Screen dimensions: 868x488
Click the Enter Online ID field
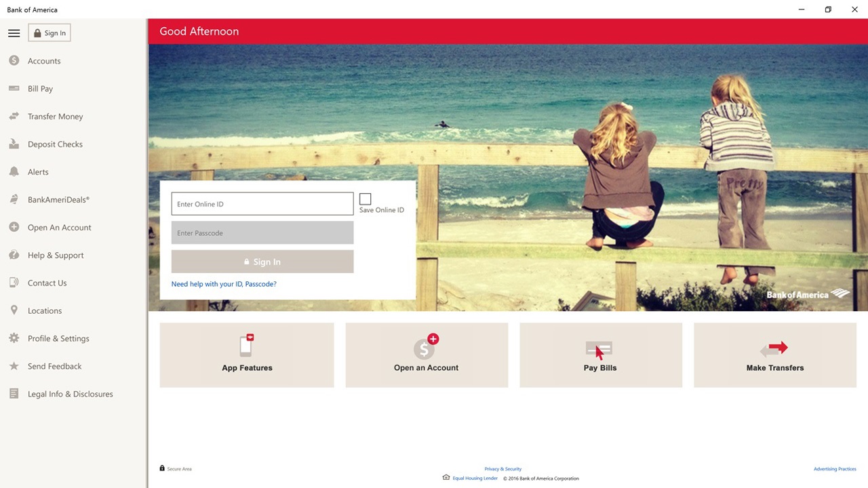(x=262, y=203)
